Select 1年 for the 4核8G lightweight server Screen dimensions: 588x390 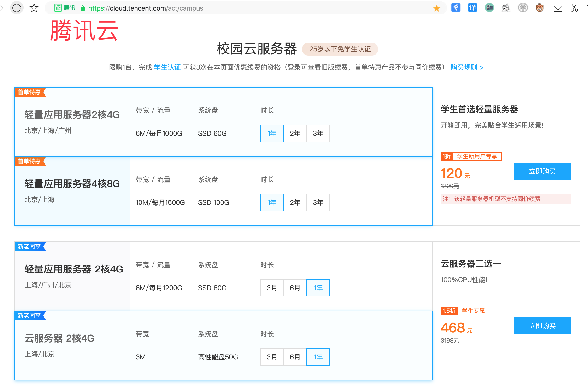click(x=272, y=202)
